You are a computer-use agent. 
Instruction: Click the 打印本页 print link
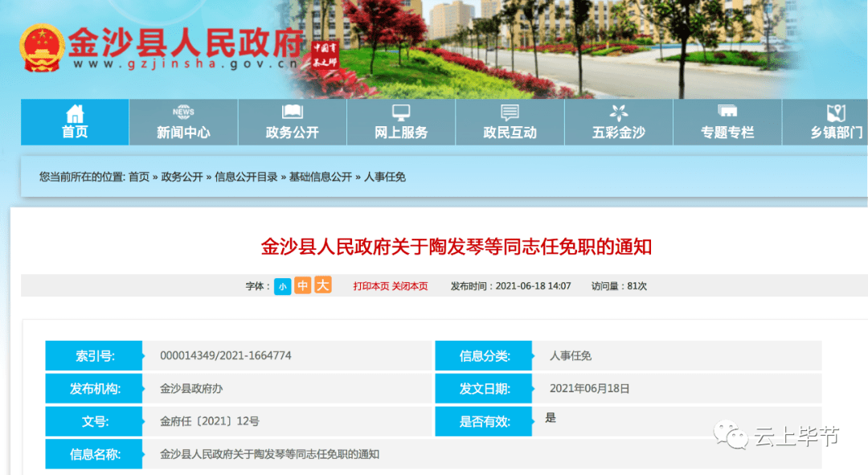[371, 286]
